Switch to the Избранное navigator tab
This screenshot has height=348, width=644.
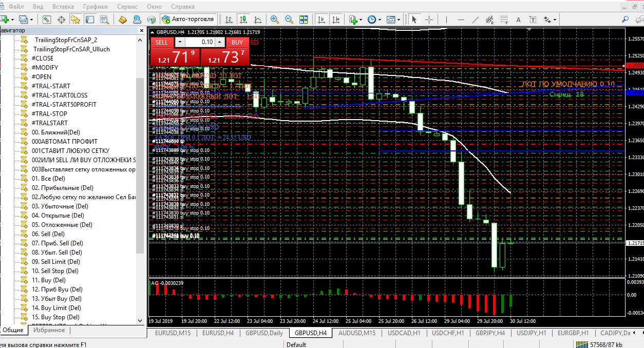tap(49, 331)
